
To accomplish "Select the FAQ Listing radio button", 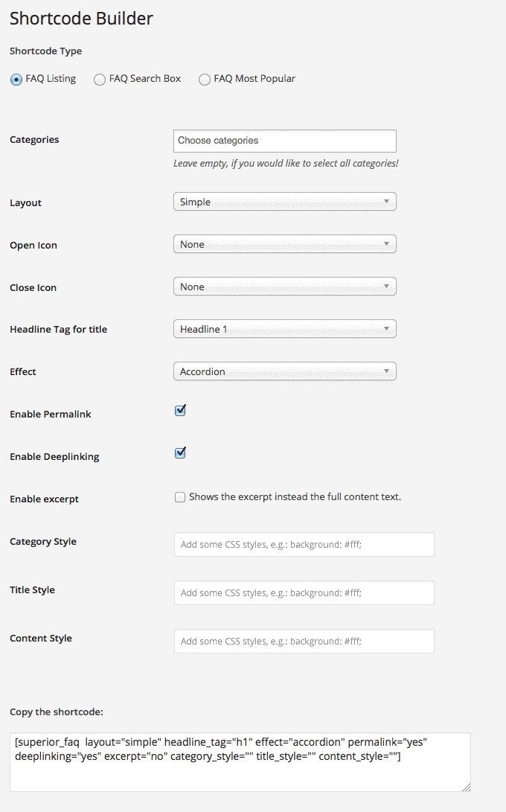I will [16, 80].
